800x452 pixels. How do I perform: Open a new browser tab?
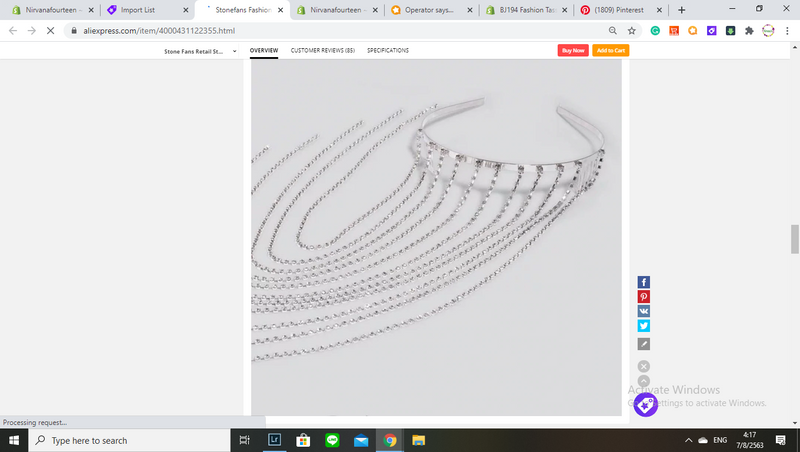(682, 10)
